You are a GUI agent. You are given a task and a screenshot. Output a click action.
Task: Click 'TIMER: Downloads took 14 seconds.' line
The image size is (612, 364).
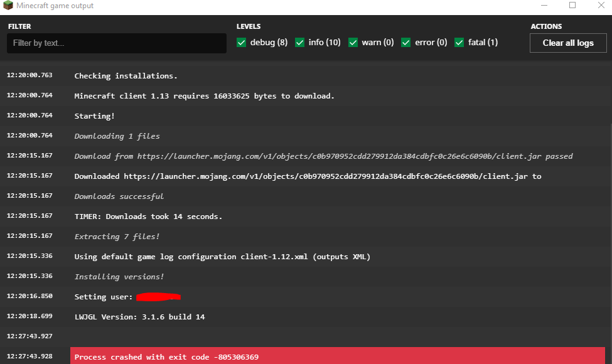[x=148, y=217]
